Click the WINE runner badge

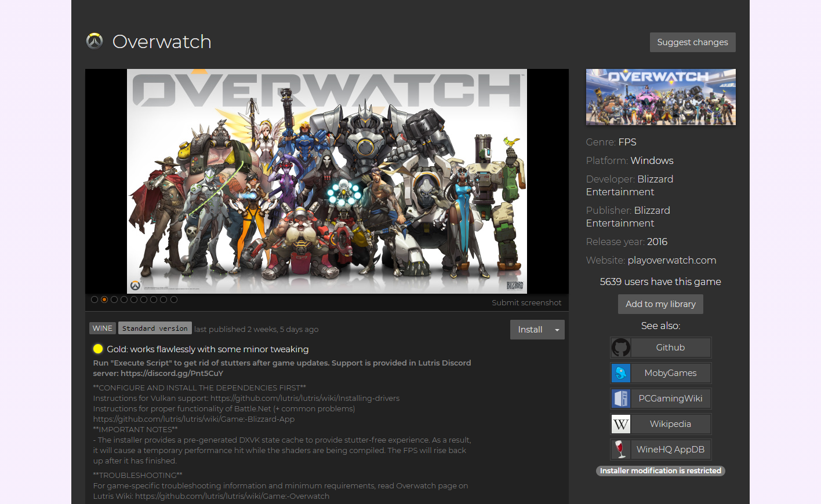coord(103,328)
